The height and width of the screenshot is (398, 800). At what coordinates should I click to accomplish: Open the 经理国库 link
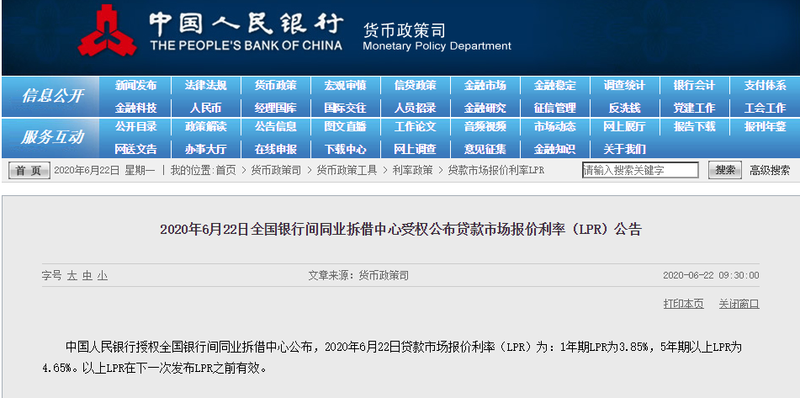pos(276,108)
